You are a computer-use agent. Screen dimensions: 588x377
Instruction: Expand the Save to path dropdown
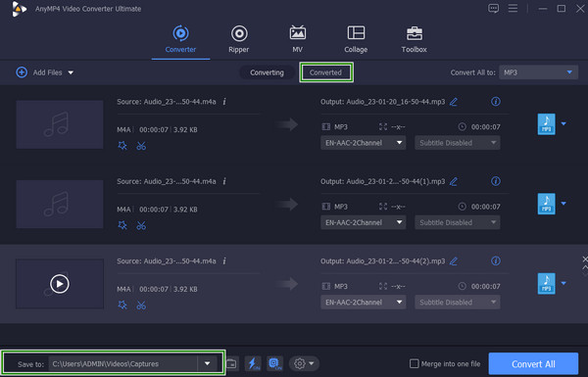tap(208, 363)
